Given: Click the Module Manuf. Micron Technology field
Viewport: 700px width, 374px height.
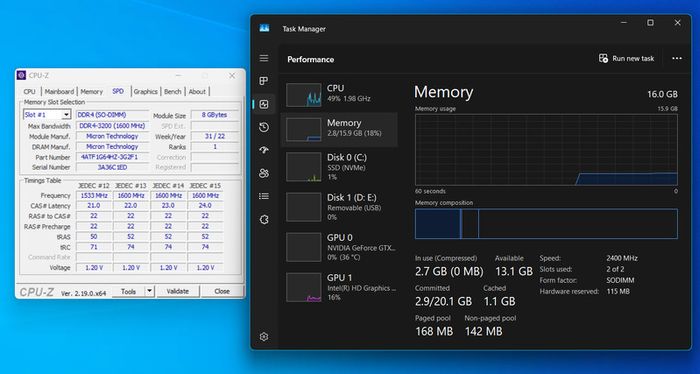Looking at the screenshot, I should pyautogui.click(x=112, y=136).
